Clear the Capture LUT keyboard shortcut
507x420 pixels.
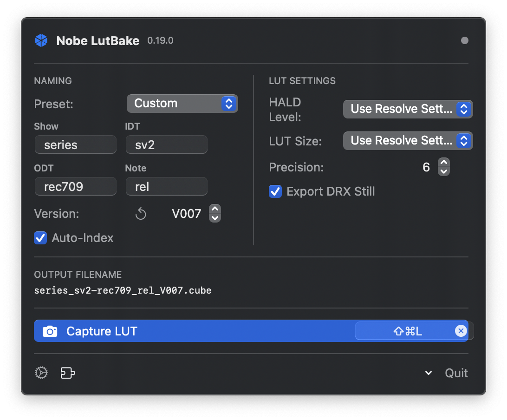460,331
